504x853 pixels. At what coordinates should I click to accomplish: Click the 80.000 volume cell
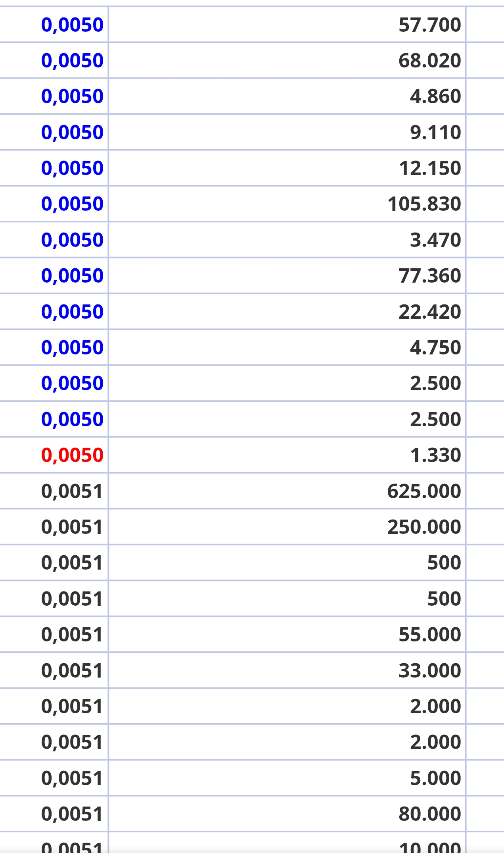(429, 814)
